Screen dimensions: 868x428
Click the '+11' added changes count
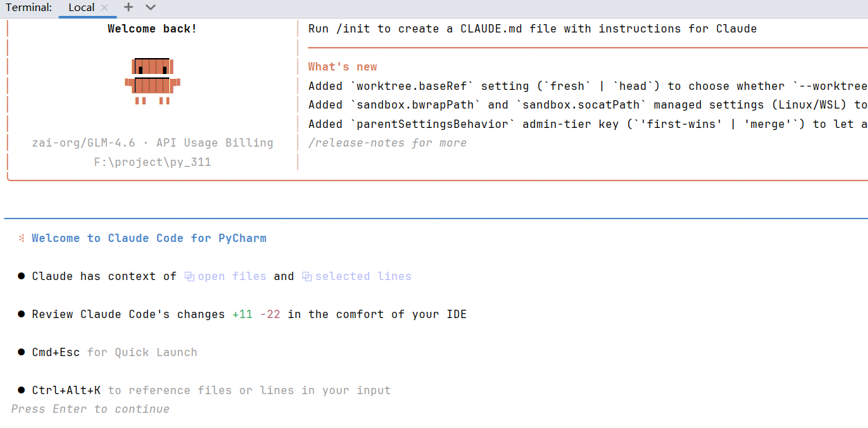click(243, 315)
